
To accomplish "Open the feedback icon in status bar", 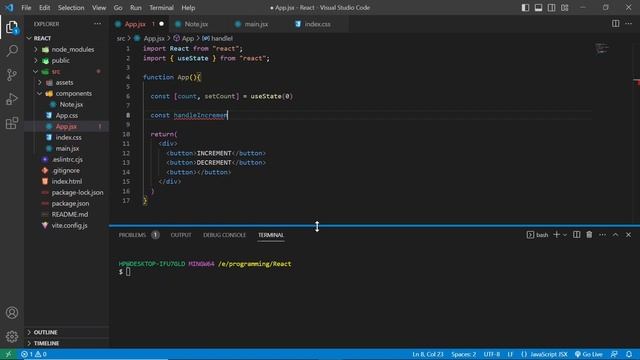I will coord(614,354).
